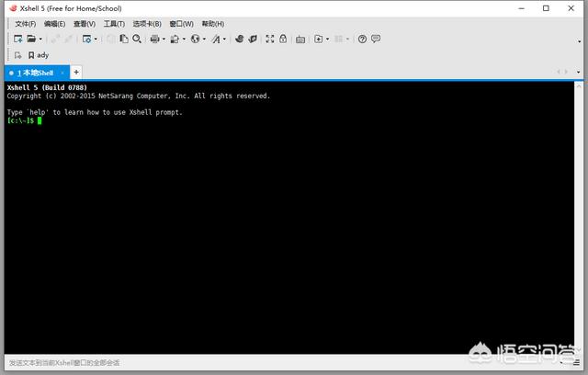Add a new tab with plus button

76,73
